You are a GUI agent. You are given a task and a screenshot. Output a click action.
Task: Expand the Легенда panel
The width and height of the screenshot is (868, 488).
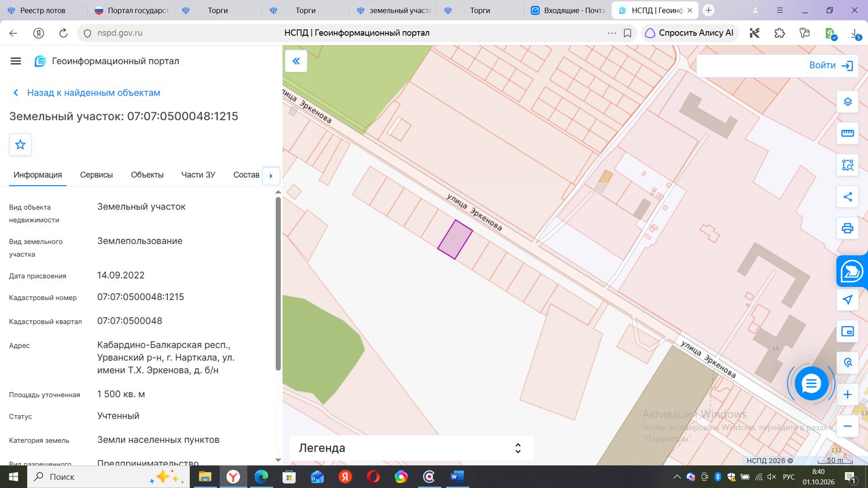pyautogui.click(x=411, y=448)
